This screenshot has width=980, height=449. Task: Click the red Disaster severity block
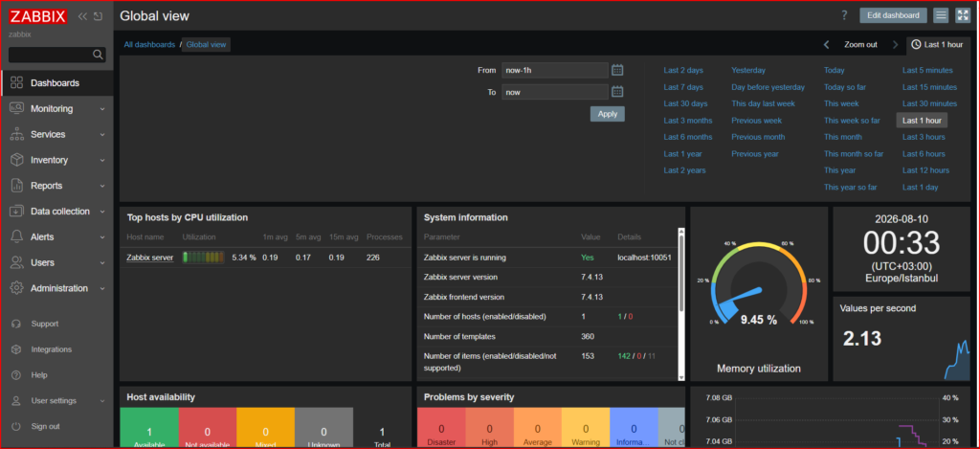441,428
